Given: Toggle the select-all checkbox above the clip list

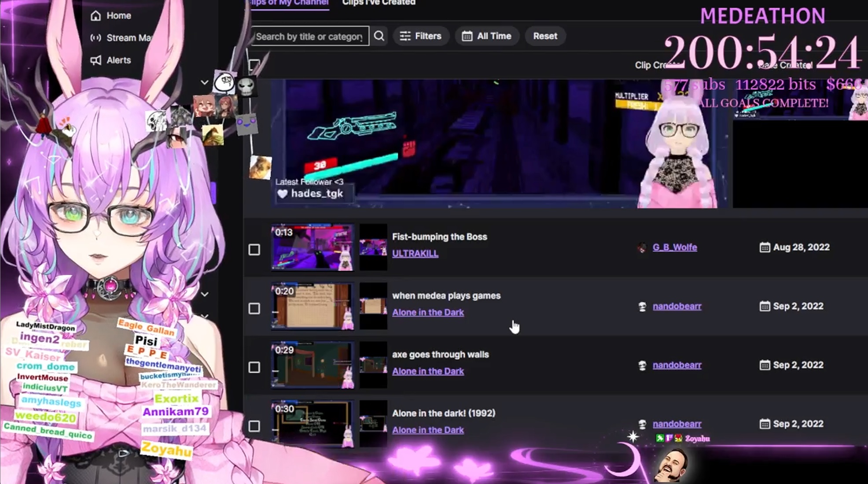Looking at the screenshot, I should [254, 66].
